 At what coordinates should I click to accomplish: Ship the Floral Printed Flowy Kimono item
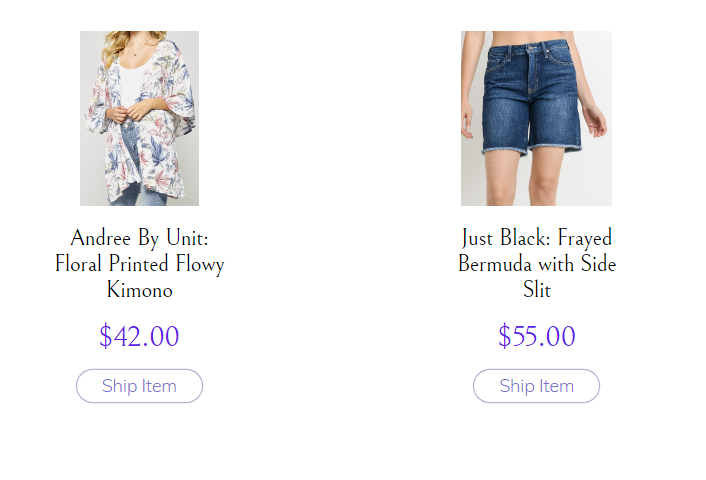pos(139,386)
